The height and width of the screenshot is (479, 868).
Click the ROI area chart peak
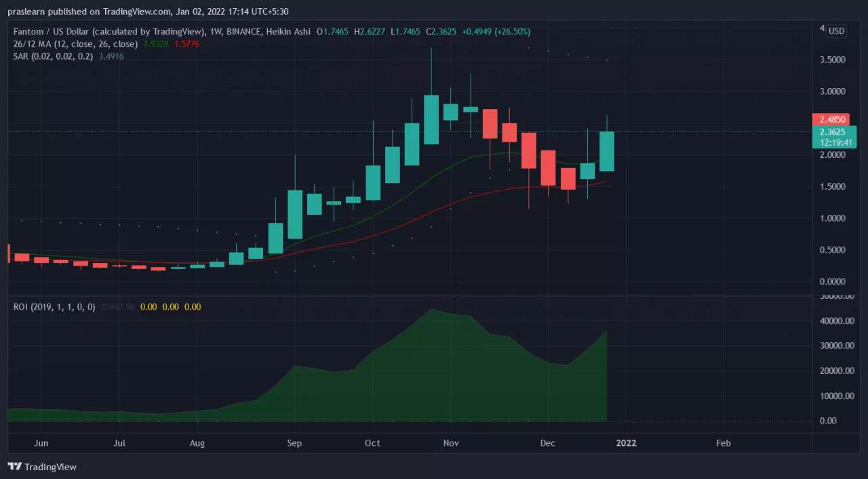click(x=431, y=310)
